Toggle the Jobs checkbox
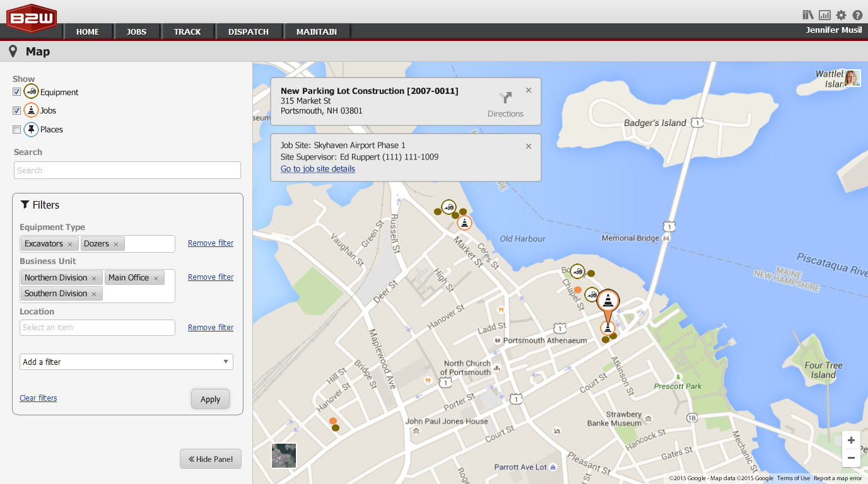The width and height of the screenshot is (868, 484). coord(17,110)
